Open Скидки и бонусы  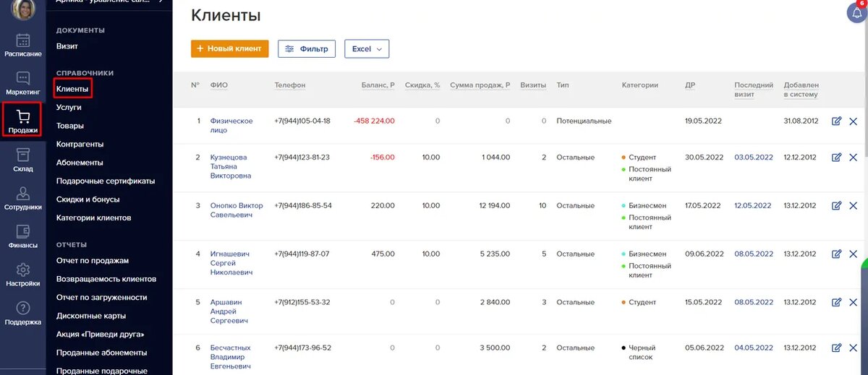click(88, 199)
